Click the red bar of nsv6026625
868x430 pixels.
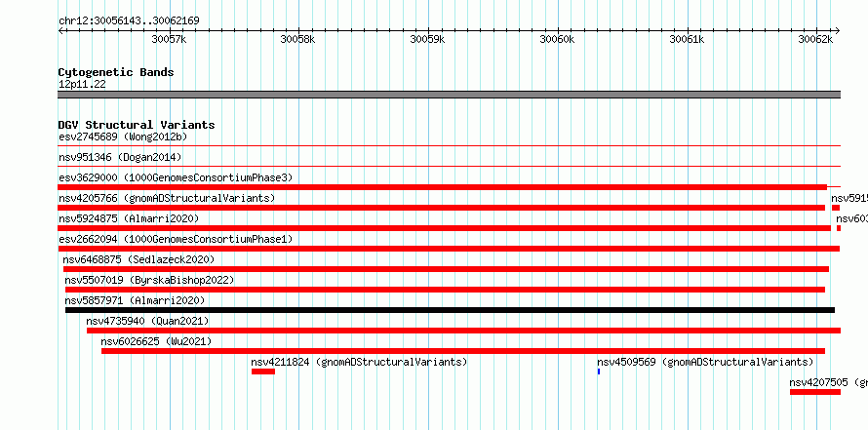[463, 351]
